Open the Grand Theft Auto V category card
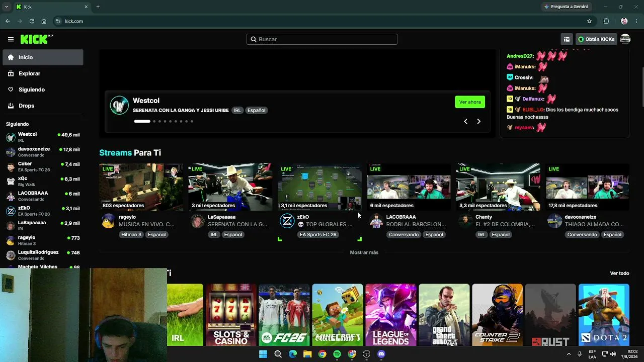This screenshot has width=644, height=362. coord(444,315)
